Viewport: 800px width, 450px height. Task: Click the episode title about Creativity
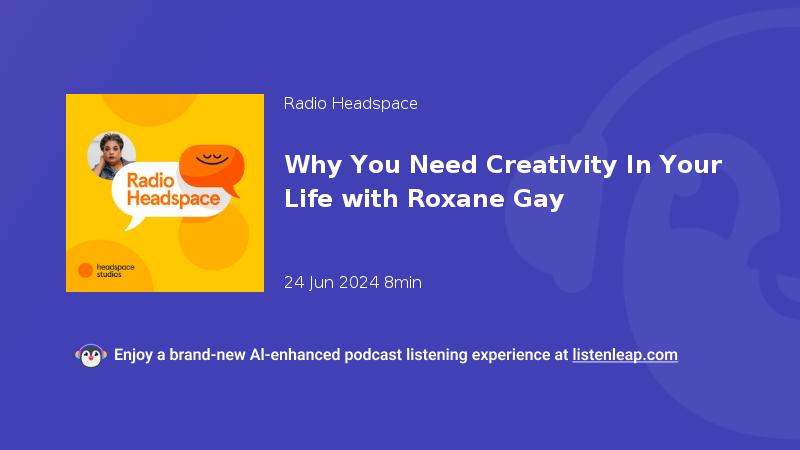tap(503, 181)
